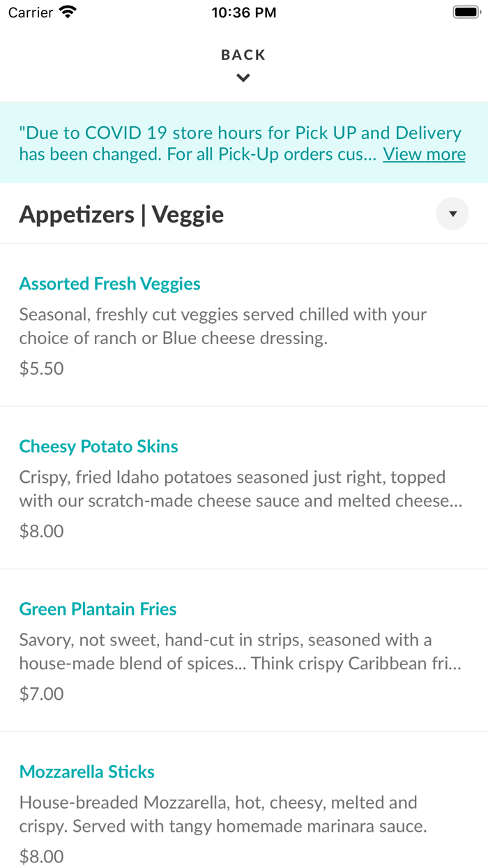Select Assorted Fresh Veggies menu item
The width and height of the screenshot is (488, 868).
pos(109,284)
